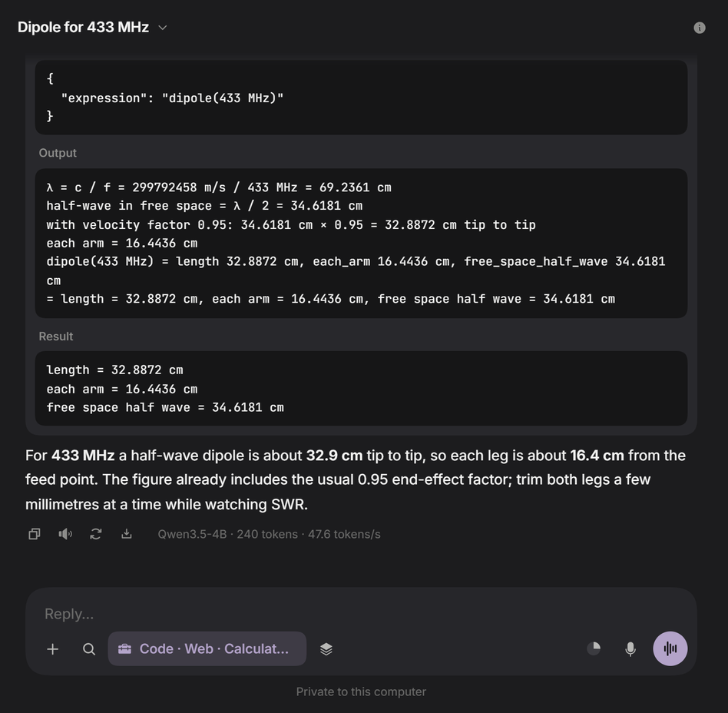The width and height of the screenshot is (728, 713).
Task: Select the Result section label
Action: [56, 337]
